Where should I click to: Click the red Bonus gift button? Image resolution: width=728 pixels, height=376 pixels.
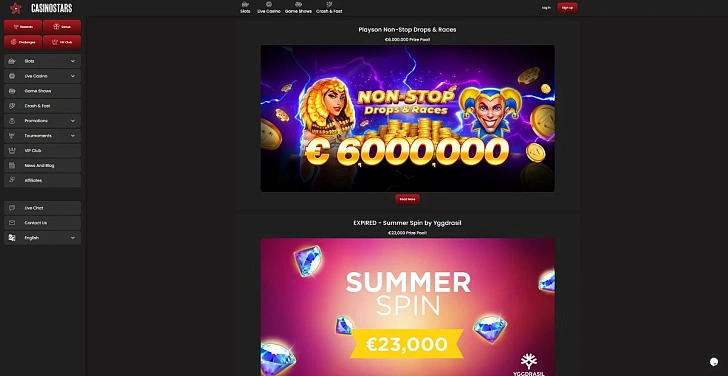pos(62,27)
